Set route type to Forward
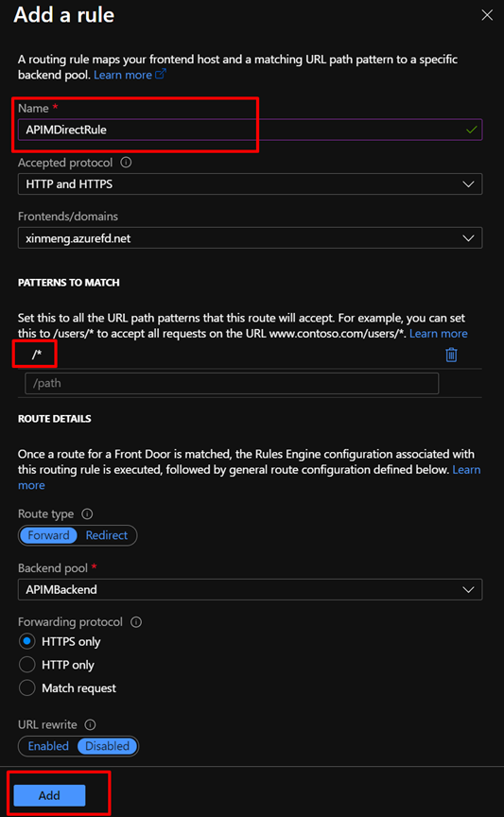Screen dimensions: 504x817 coord(48,535)
